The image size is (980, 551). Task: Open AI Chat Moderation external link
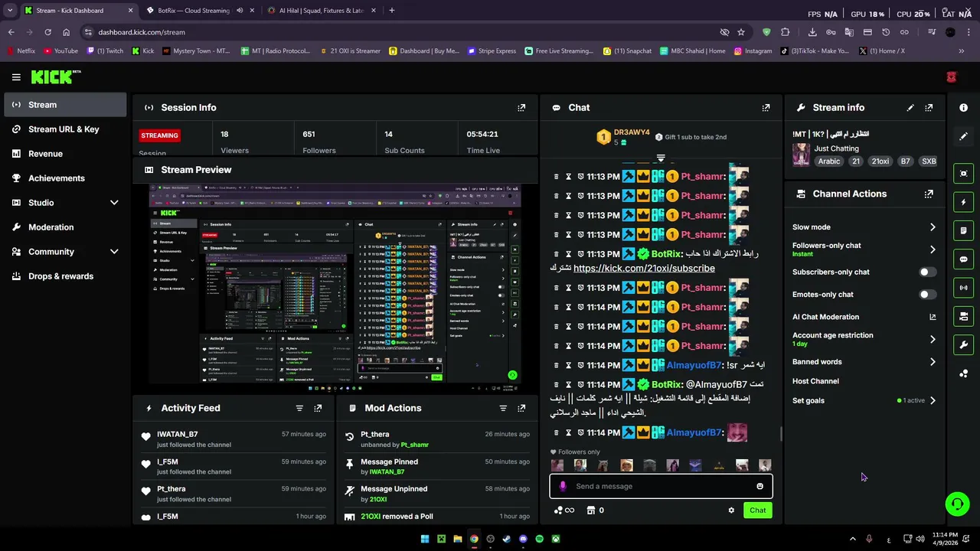tap(933, 317)
